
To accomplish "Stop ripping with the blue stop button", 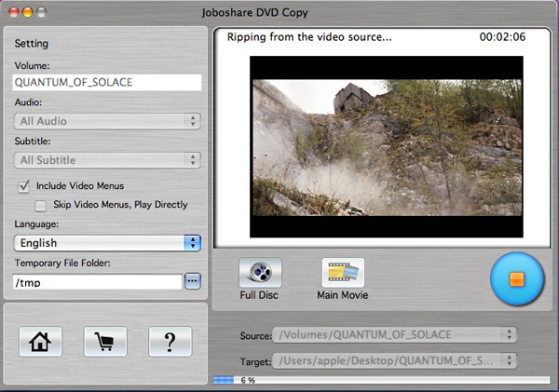I will coord(517,278).
